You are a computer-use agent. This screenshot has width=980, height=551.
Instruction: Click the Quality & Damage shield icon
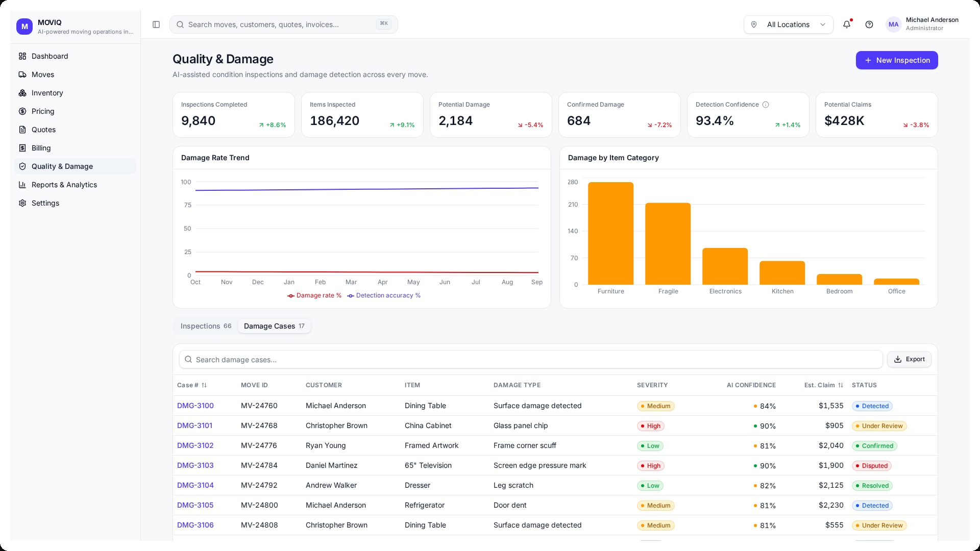pyautogui.click(x=22, y=166)
